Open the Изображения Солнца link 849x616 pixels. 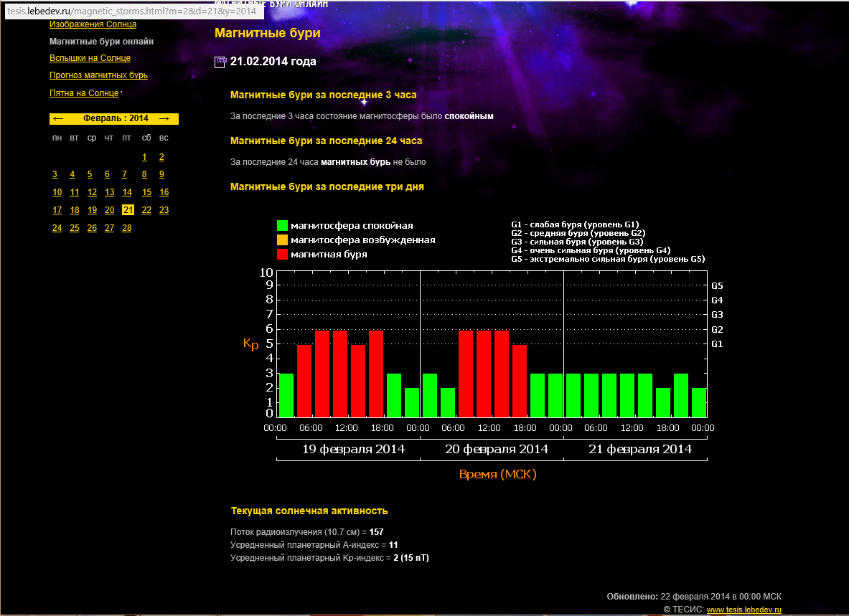(x=93, y=24)
